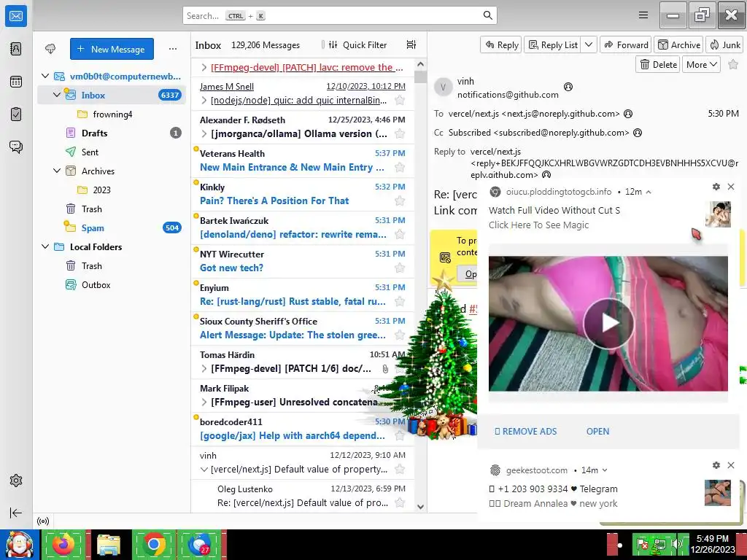
Task: Open the Address Book sidebar icon
Action: tap(16, 49)
